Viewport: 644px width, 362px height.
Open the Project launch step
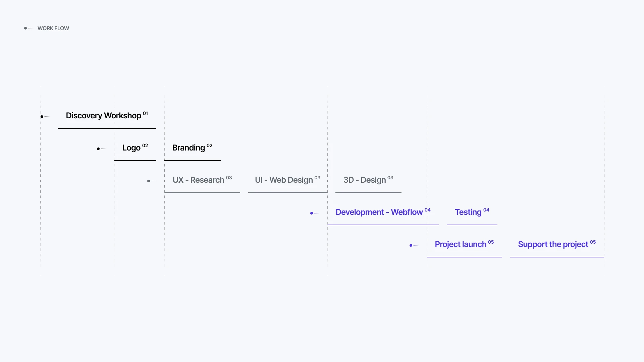coord(461,244)
